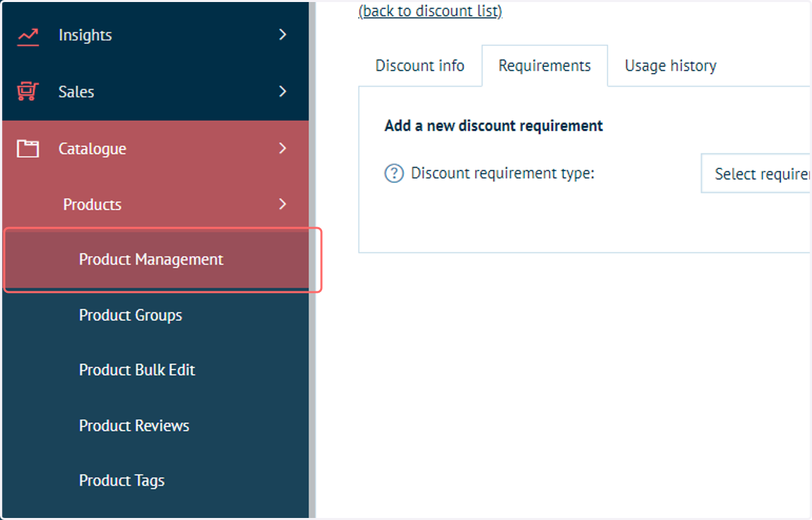Image resolution: width=812 pixels, height=520 pixels.
Task: Open the Select requirement type dropdown
Action: tap(756, 174)
